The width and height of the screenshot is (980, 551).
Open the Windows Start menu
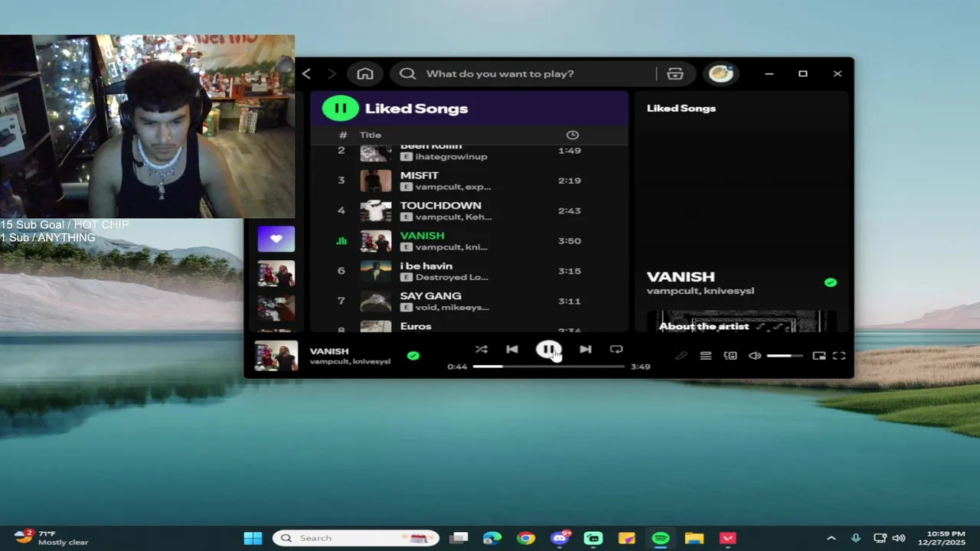(x=253, y=538)
